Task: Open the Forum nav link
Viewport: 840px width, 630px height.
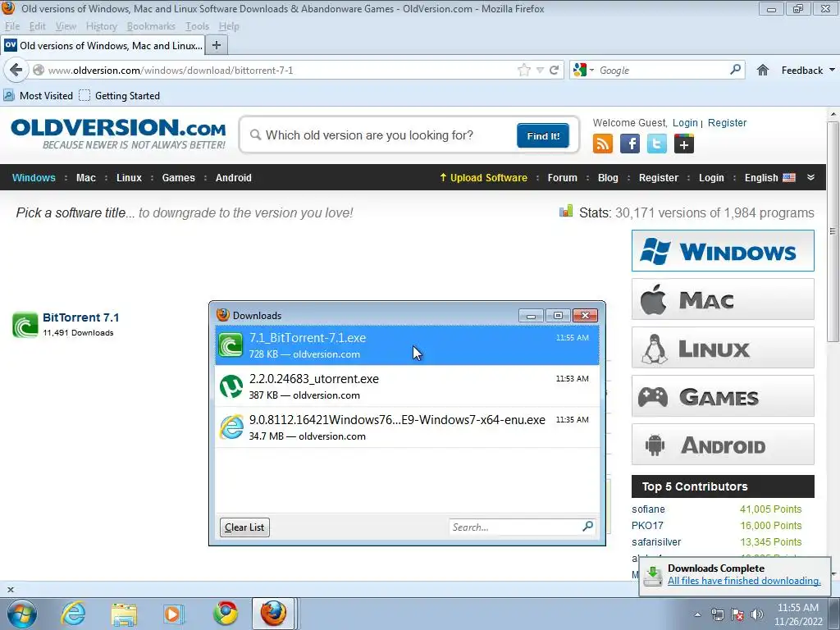Action: tap(562, 178)
